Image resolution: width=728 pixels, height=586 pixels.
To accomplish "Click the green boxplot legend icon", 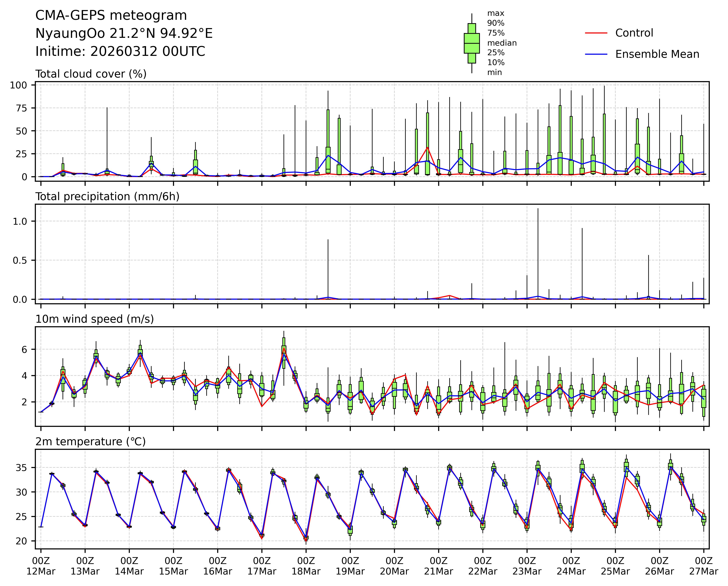I will click(x=472, y=43).
